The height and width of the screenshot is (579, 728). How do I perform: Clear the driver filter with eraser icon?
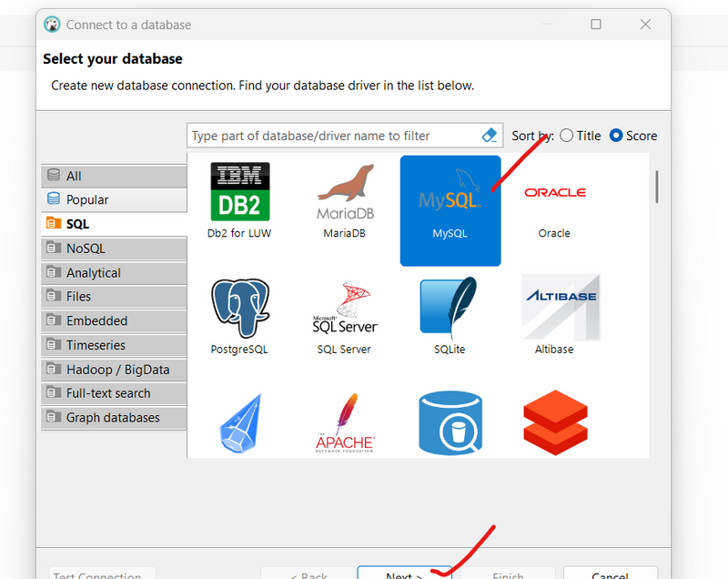click(x=490, y=136)
